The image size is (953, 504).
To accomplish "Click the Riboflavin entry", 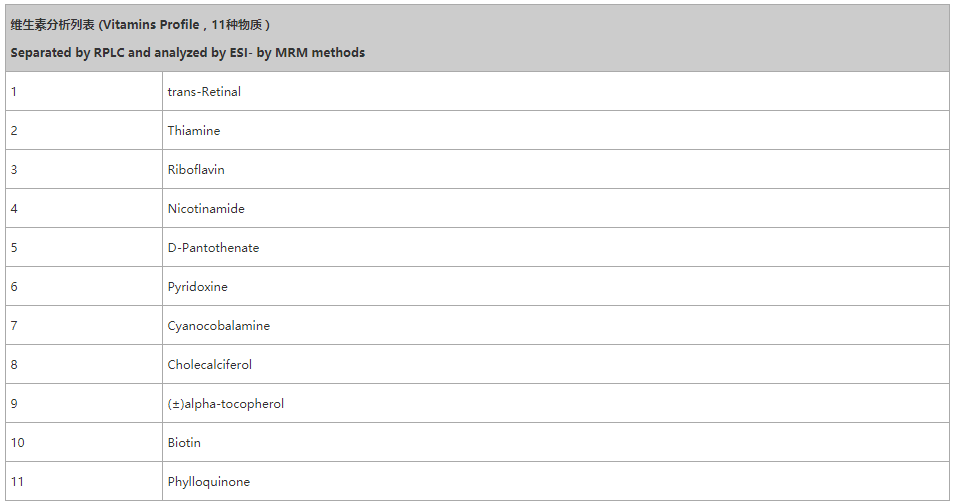I will pos(196,170).
